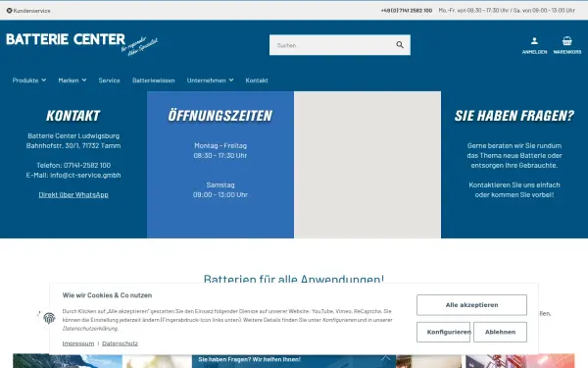Call the phone number +49 (0) 7141 2582 100
Viewport: 588px width, 368px height.
407,11
